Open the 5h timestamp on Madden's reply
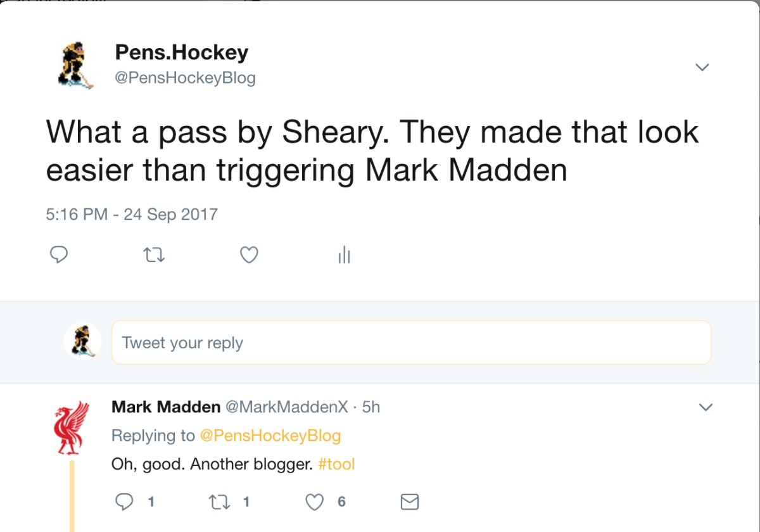The height and width of the screenshot is (532, 760). click(371, 407)
